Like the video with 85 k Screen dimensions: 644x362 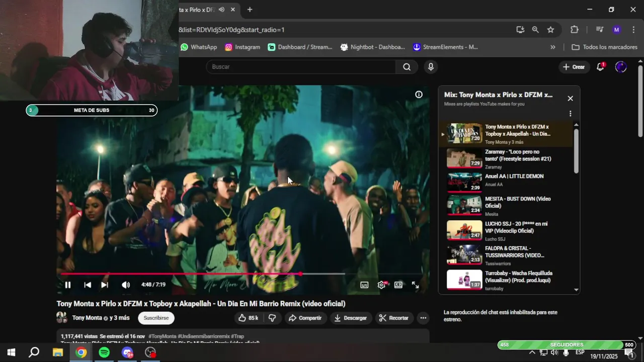coord(248,318)
